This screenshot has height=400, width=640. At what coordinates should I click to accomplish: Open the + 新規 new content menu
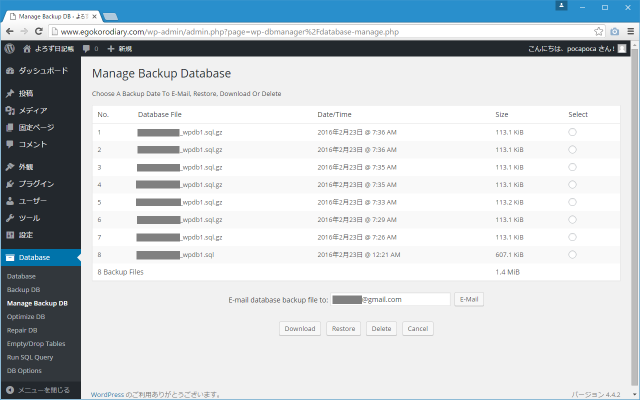point(119,48)
